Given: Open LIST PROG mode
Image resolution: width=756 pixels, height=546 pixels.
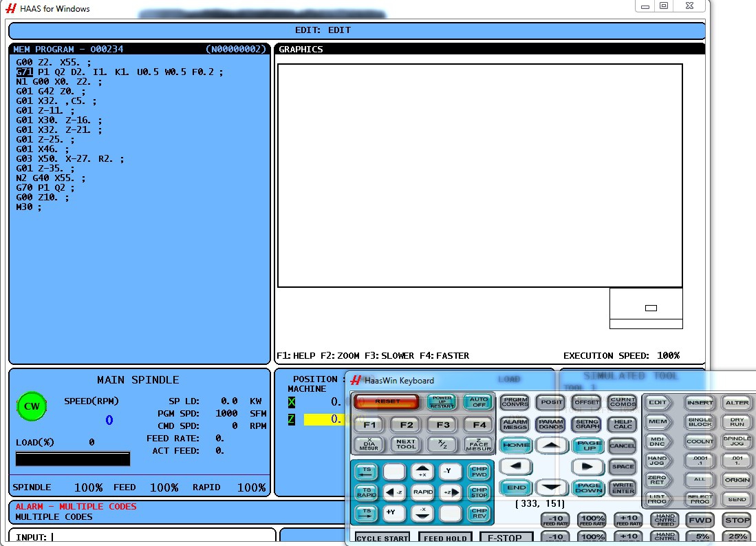Looking at the screenshot, I should (x=657, y=498).
